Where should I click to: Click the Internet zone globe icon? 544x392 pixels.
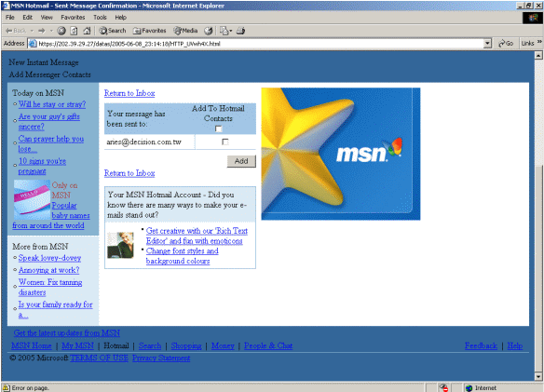tap(469, 388)
